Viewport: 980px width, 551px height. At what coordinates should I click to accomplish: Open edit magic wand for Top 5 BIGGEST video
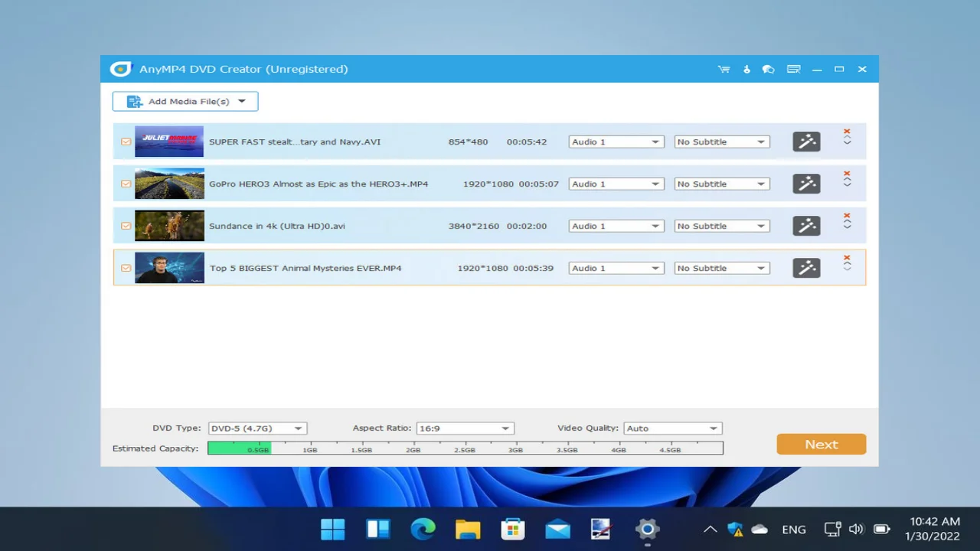point(806,268)
